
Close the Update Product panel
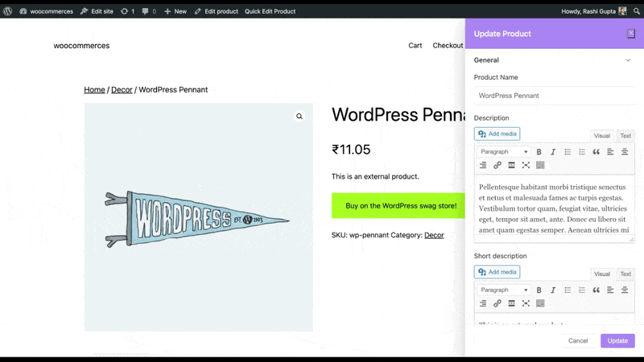pyautogui.click(x=631, y=33)
